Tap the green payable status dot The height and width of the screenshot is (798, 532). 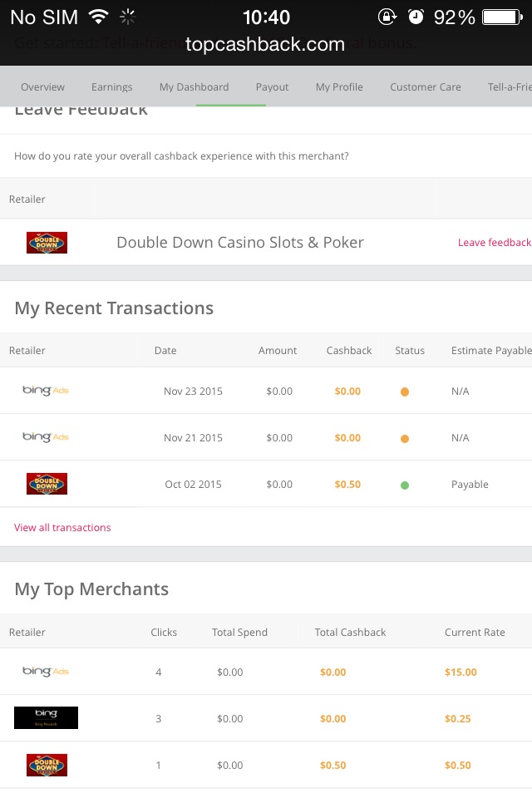pos(405,485)
